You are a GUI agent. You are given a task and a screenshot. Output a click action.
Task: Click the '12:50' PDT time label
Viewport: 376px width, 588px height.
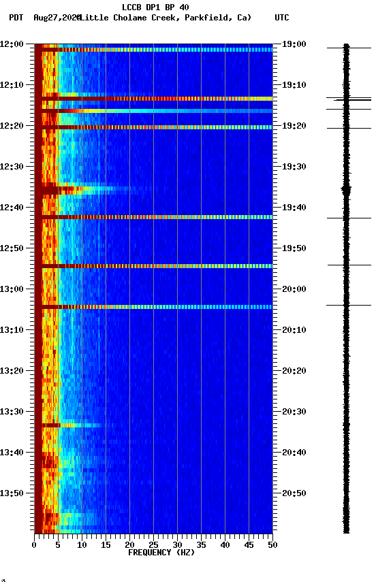pos(12,248)
